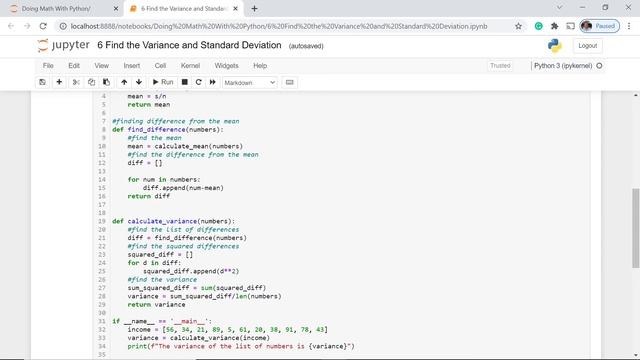Click the 'if __name__ == __main__' line
Screen dimensions: 640x360
pos(162,321)
